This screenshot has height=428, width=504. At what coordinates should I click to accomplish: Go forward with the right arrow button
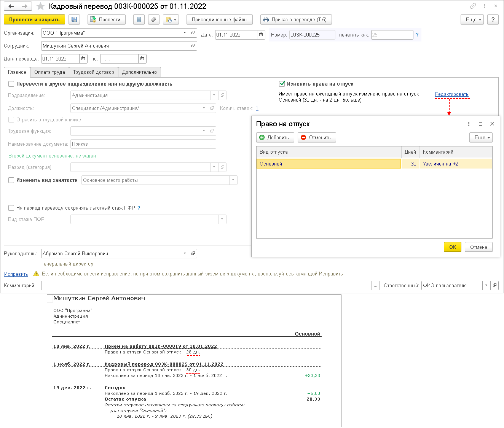coord(25,6)
